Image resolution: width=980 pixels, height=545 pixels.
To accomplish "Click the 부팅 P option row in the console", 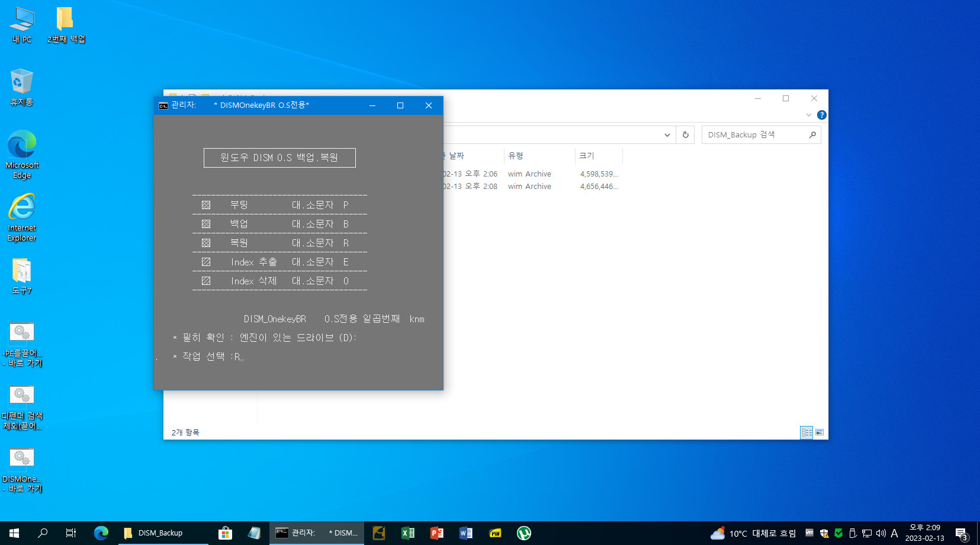I will coord(279,205).
